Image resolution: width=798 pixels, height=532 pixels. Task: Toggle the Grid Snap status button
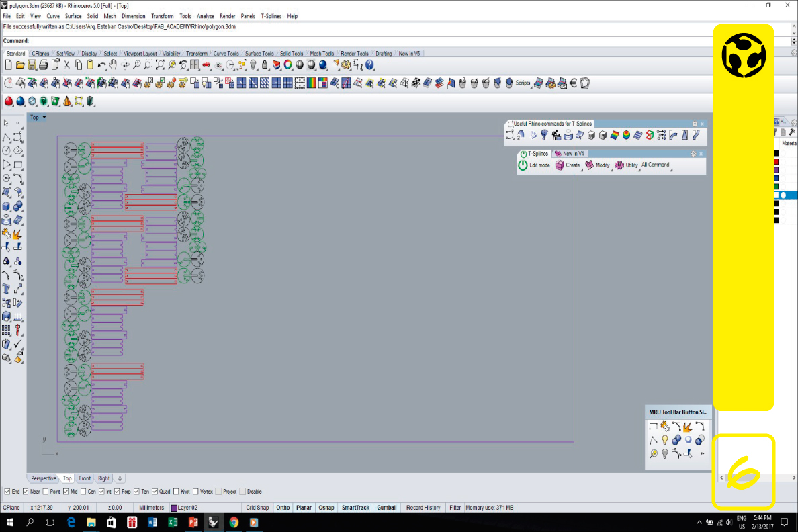tap(257, 508)
